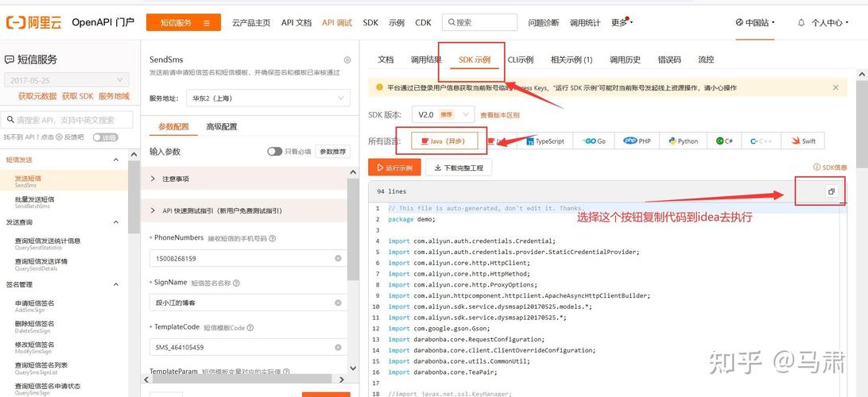
Task: Select the Swift language option
Action: [803, 141]
